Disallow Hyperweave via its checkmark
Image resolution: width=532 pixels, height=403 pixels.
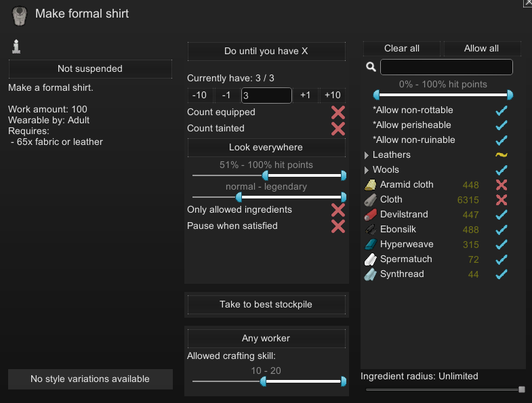[x=502, y=245]
